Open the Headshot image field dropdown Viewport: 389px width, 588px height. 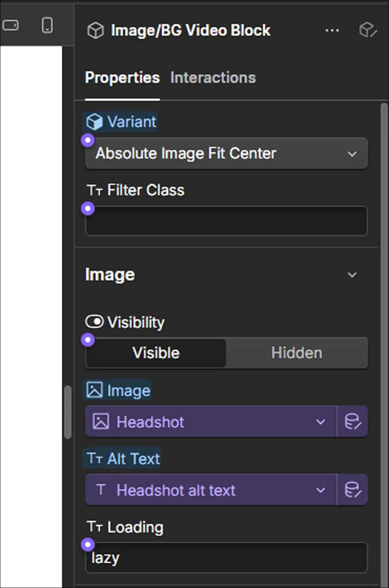tap(210, 422)
